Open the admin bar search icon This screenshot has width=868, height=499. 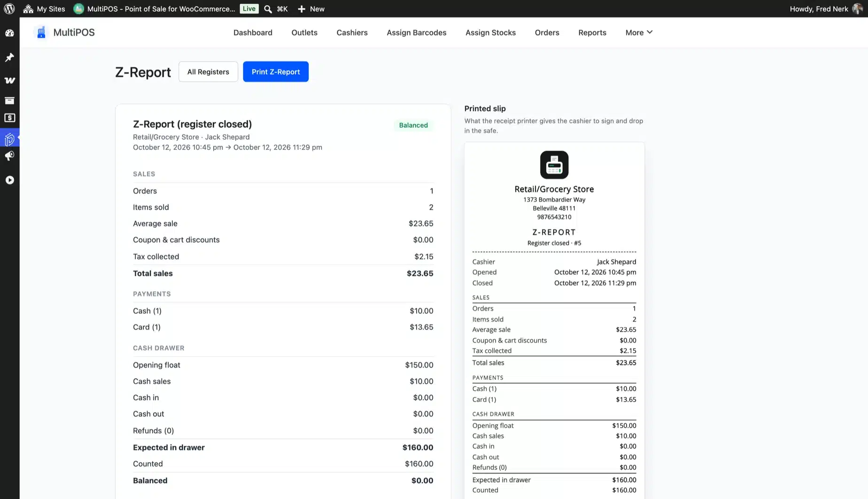pyautogui.click(x=268, y=9)
